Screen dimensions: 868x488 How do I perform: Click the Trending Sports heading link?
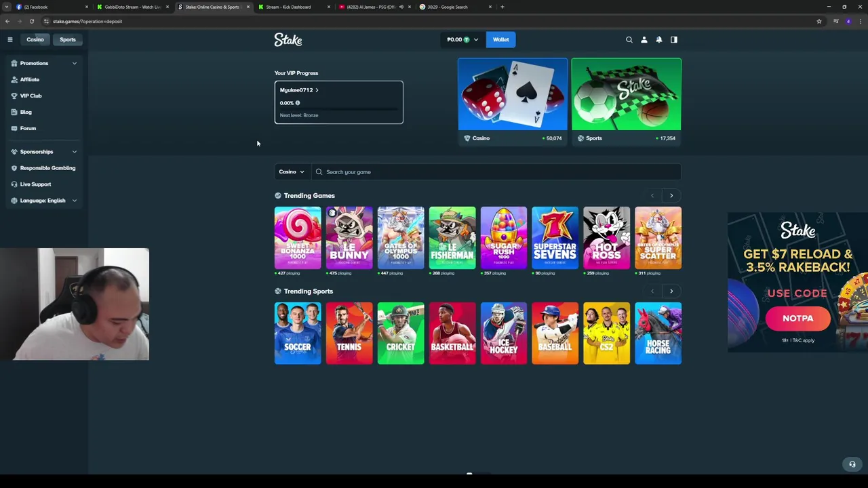click(309, 291)
